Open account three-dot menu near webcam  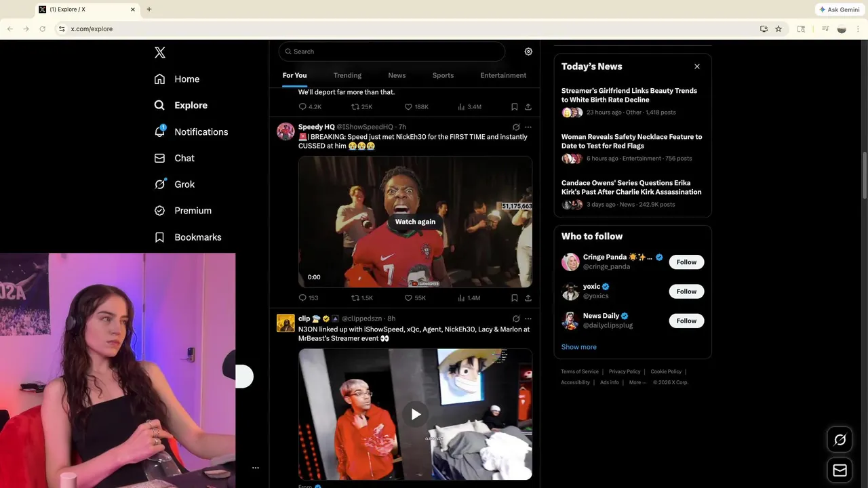(256, 468)
